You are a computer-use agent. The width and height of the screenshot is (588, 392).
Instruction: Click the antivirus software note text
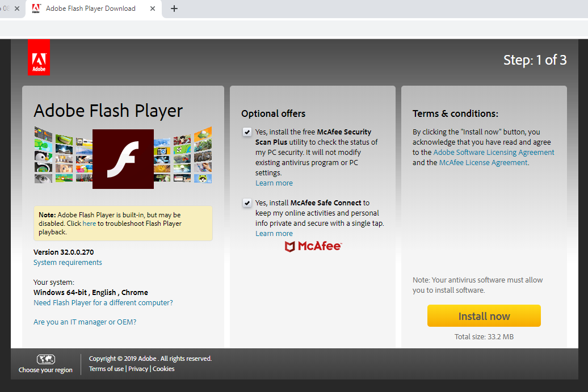click(x=477, y=285)
